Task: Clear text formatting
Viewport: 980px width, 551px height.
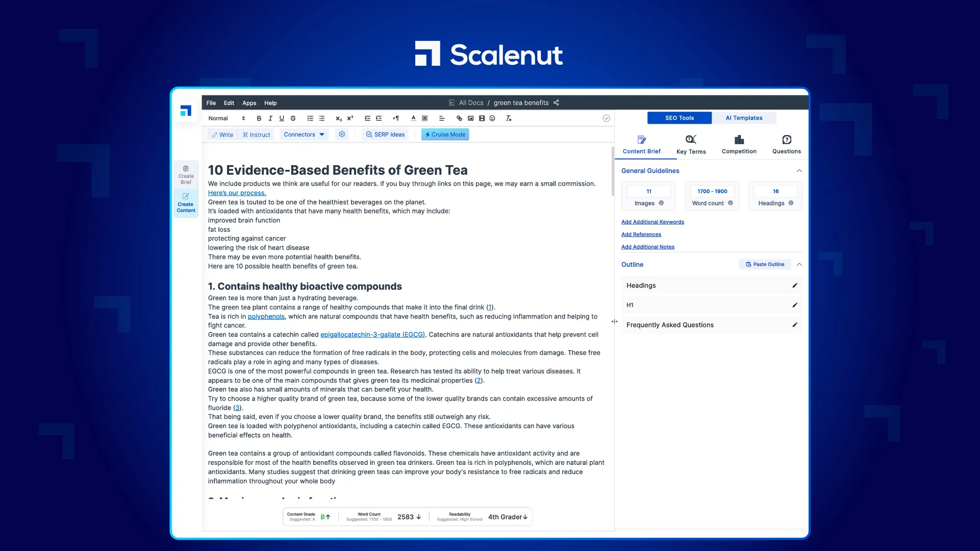Action: point(509,118)
